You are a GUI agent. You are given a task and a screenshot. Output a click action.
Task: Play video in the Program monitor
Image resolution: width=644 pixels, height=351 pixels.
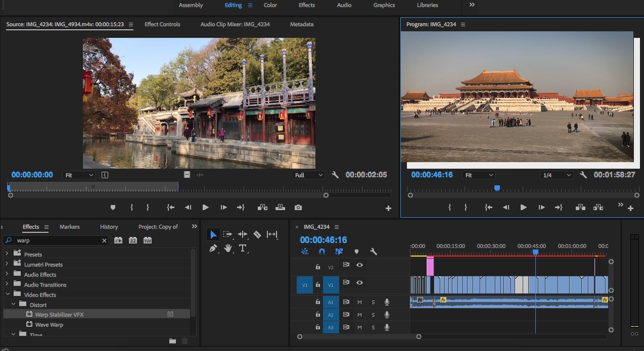(x=523, y=208)
